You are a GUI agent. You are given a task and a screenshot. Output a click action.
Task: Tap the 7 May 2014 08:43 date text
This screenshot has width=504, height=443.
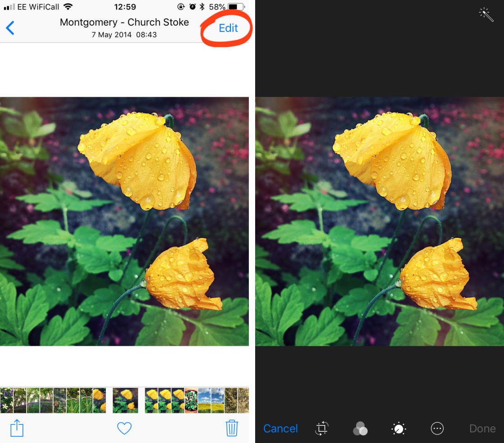(124, 35)
